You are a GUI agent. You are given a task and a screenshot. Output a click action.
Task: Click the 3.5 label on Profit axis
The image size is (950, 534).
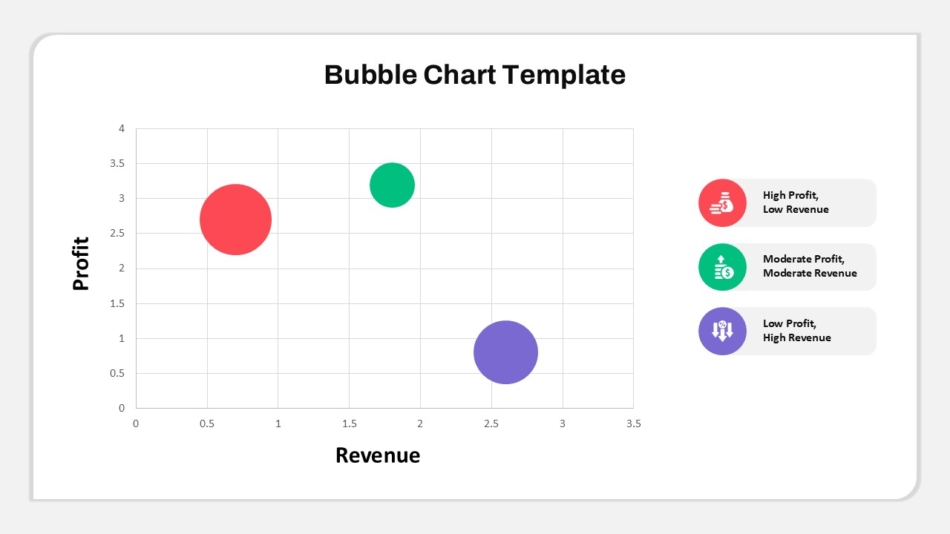click(118, 163)
